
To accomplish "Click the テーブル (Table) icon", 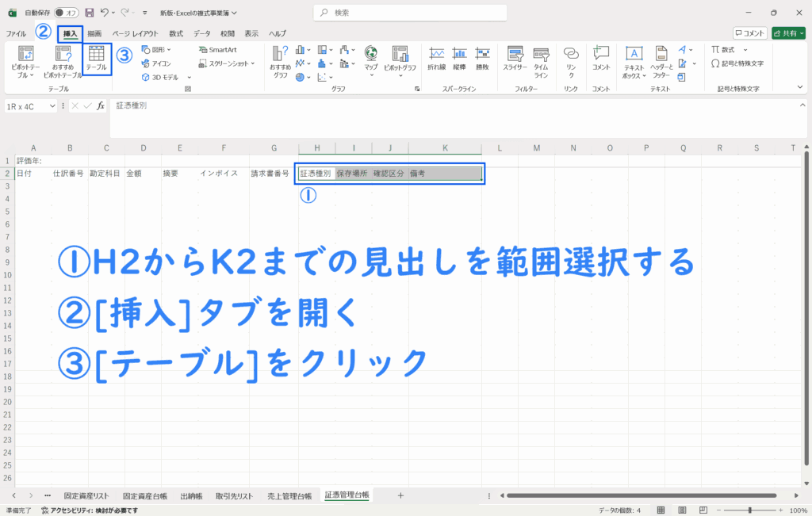I will click(96, 59).
